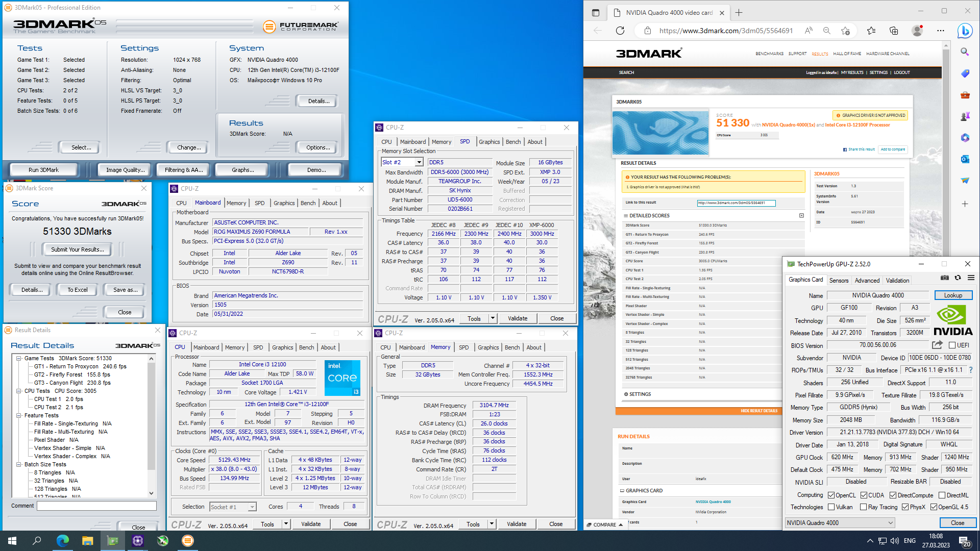Viewport: 980px width, 551px height.
Task: Add this page to favorites star icon
Action: (846, 31)
